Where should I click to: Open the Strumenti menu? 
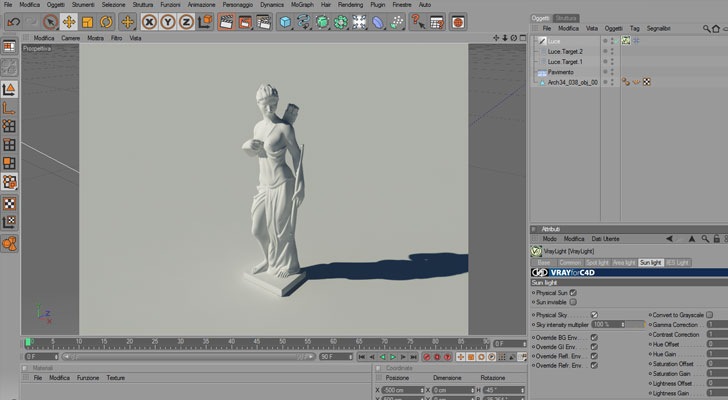click(x=83, y=5)
